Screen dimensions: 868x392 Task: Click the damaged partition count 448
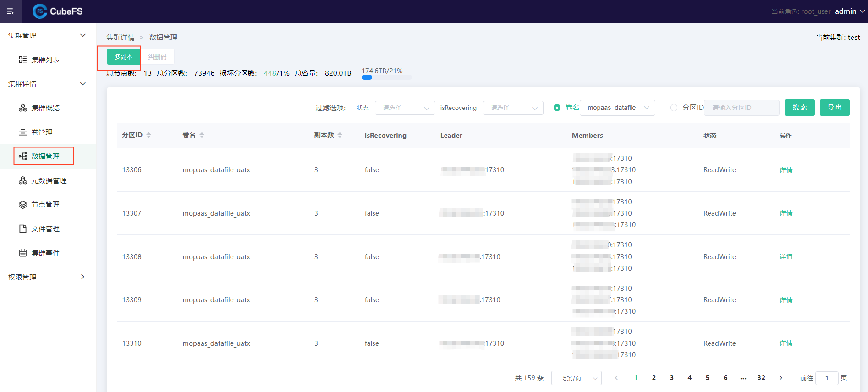[x=270, y=73]
